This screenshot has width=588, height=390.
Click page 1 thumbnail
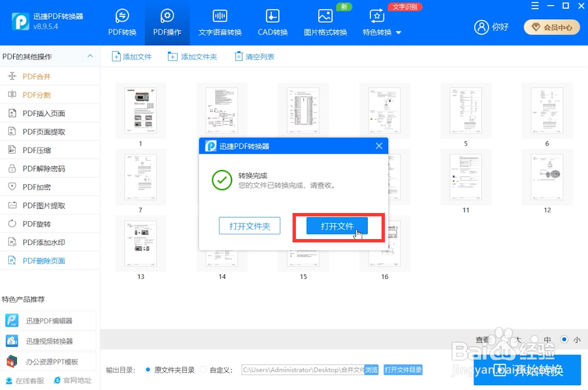point(141,110)
